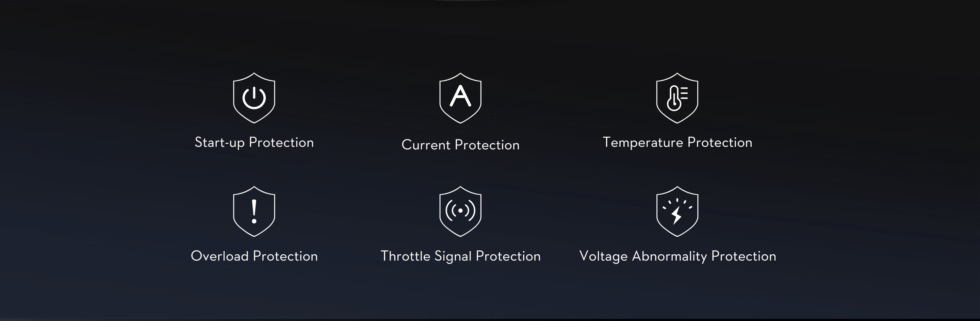This screenshot has width=980, height=321.
Task: Click the exclamation mark inside the shield
Action: [x=254, y=212]
